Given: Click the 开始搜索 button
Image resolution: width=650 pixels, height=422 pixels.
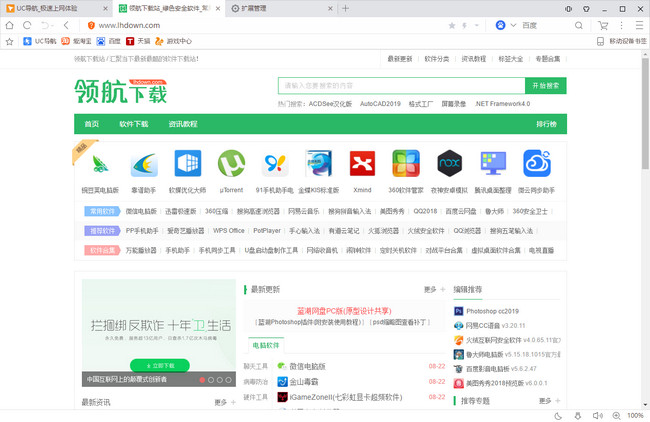Looking at the screenshot, I should point(546,86).
